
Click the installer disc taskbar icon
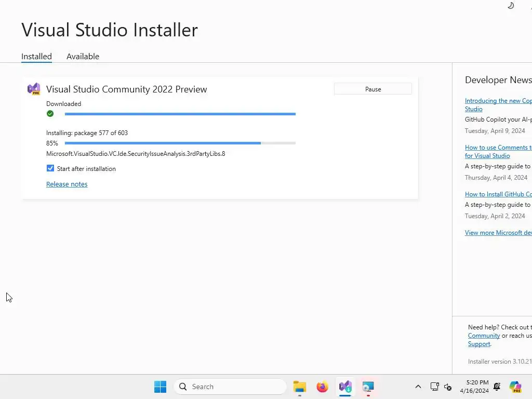(368, 387)
